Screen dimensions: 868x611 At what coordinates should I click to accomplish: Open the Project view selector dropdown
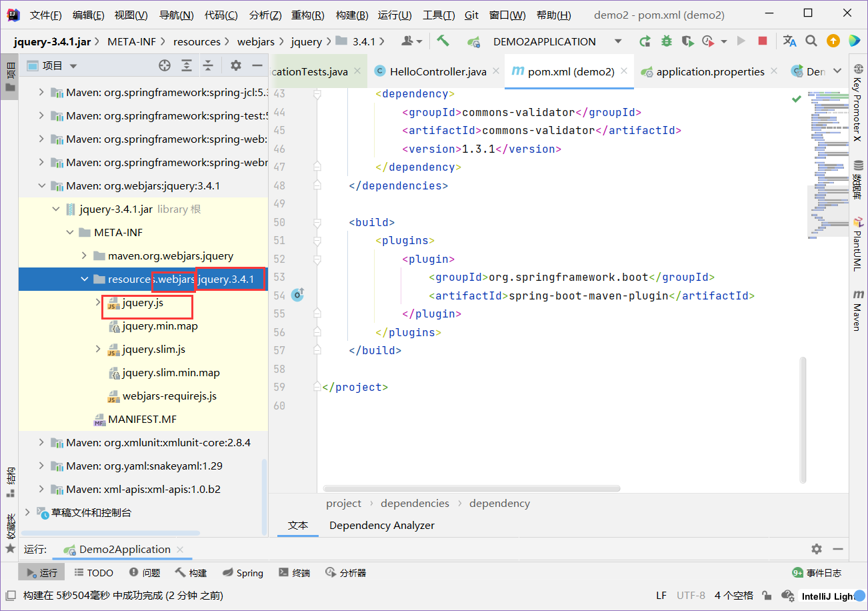[x=73, y=66]
